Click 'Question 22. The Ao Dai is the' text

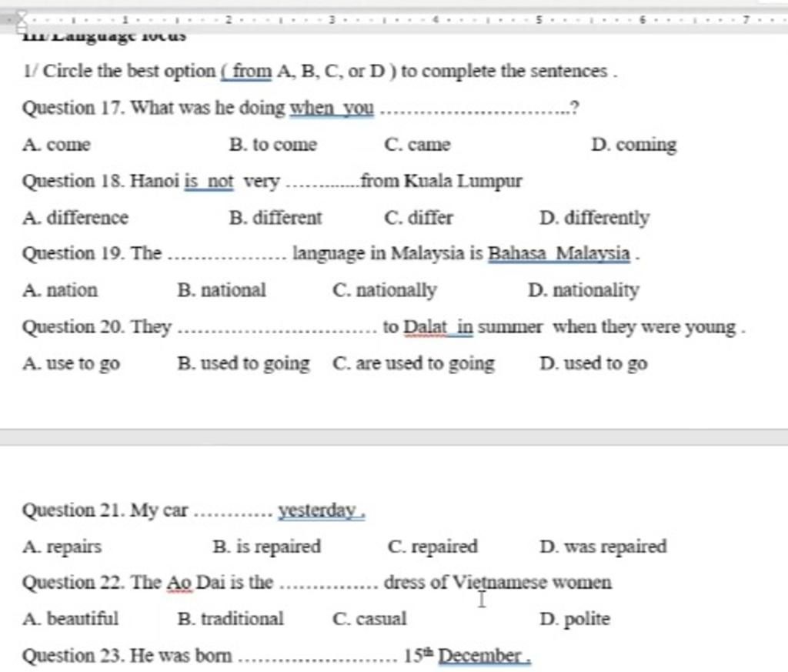click(x=148, y=583)
